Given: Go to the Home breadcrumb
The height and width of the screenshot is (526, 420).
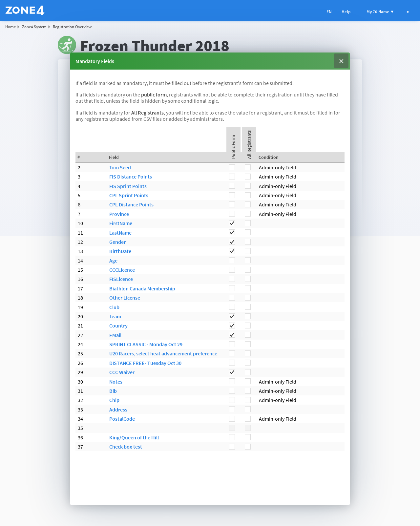Looking at the screenshot, I should [x=10, y=27].
